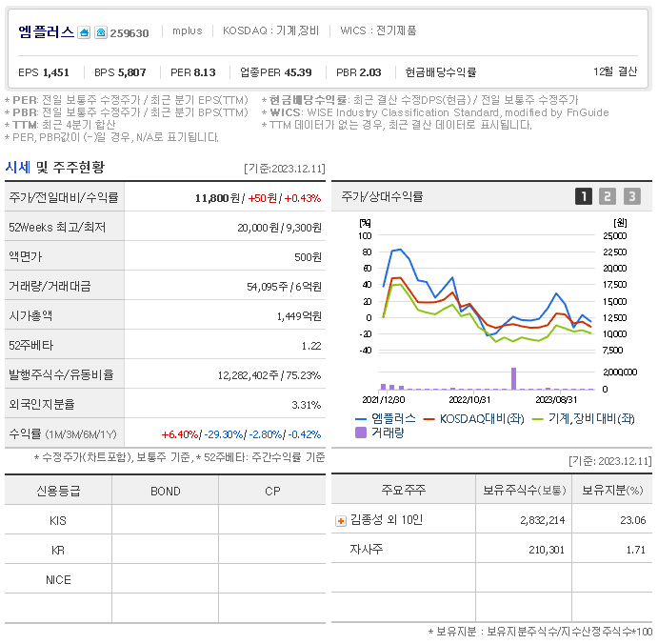Toggle the 기계,장비 대비(좌) legend entry
This screenshot has height=644, width=658.
(x=584, y=418)
